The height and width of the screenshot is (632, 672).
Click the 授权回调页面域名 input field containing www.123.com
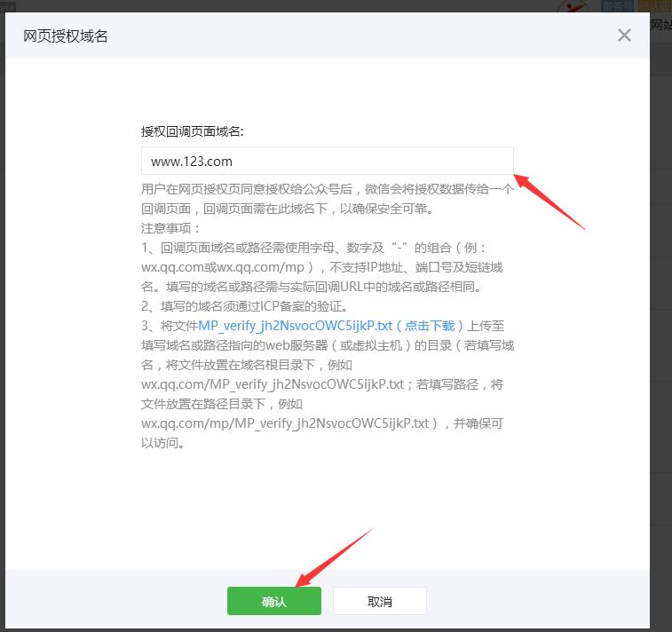pos(327,161)
